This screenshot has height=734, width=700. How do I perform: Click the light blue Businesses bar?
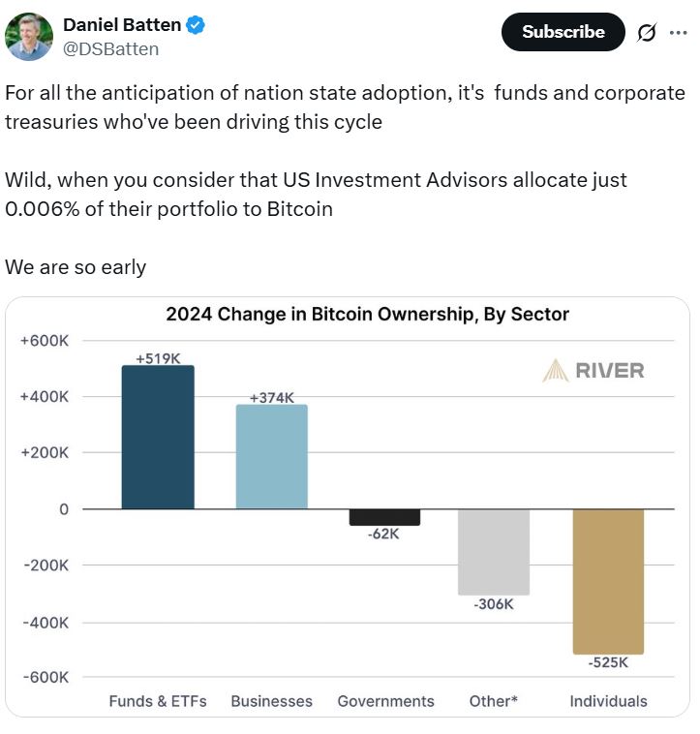[271, 456]
